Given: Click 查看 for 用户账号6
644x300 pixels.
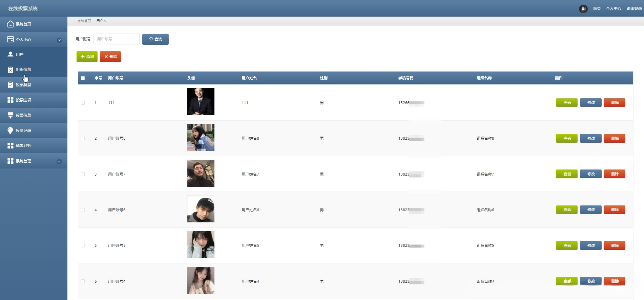Looking at the screenshot, I should (x=567, y=209).
